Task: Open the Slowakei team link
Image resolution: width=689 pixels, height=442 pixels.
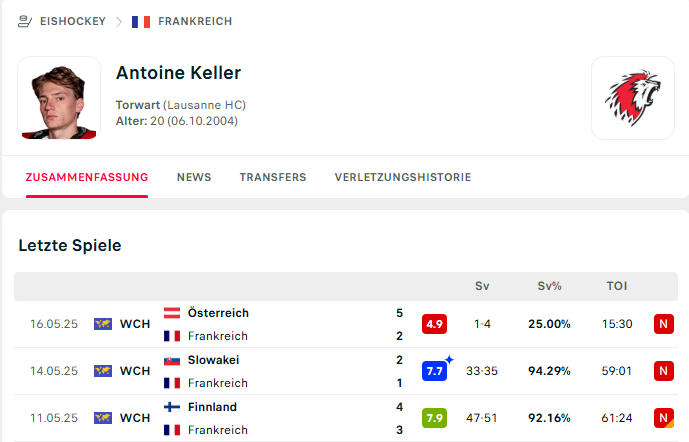Action: point(213,360)
